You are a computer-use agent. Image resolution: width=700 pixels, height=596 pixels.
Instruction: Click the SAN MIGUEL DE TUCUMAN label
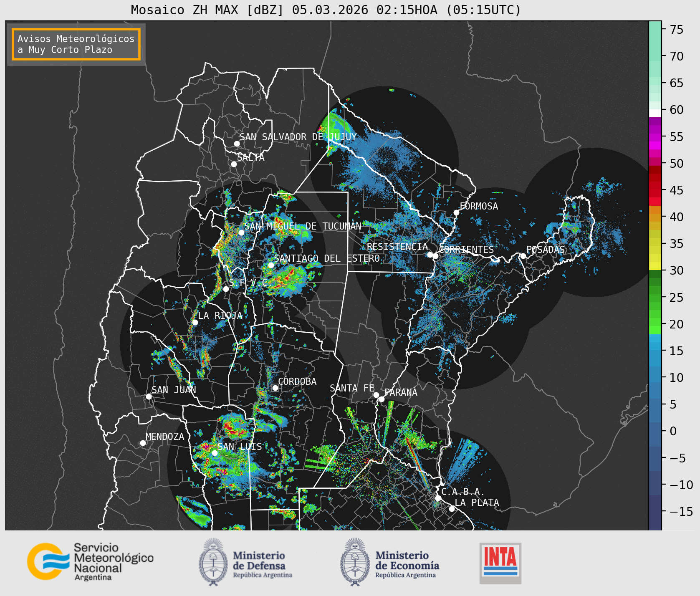pos(303,226)
